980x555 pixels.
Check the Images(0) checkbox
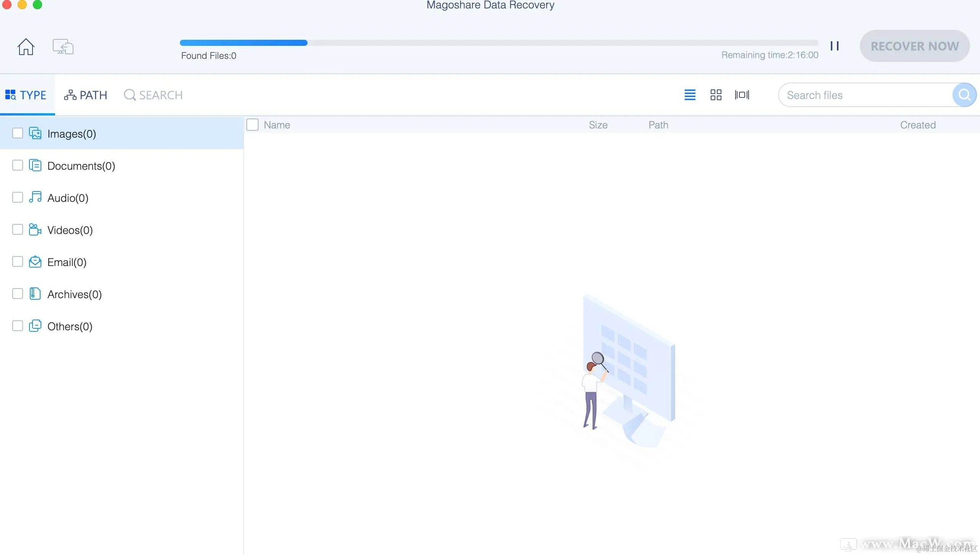pyautogui.click(x=18, y=133)
